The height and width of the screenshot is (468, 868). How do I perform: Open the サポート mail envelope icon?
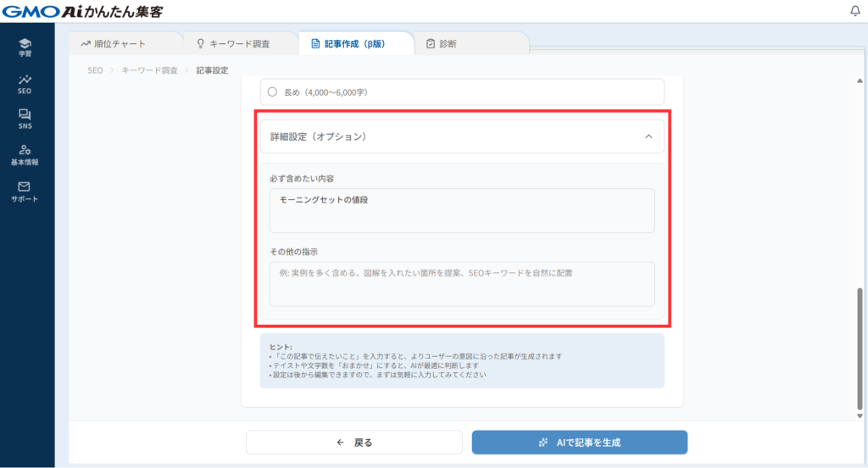(x=25, y=191)
